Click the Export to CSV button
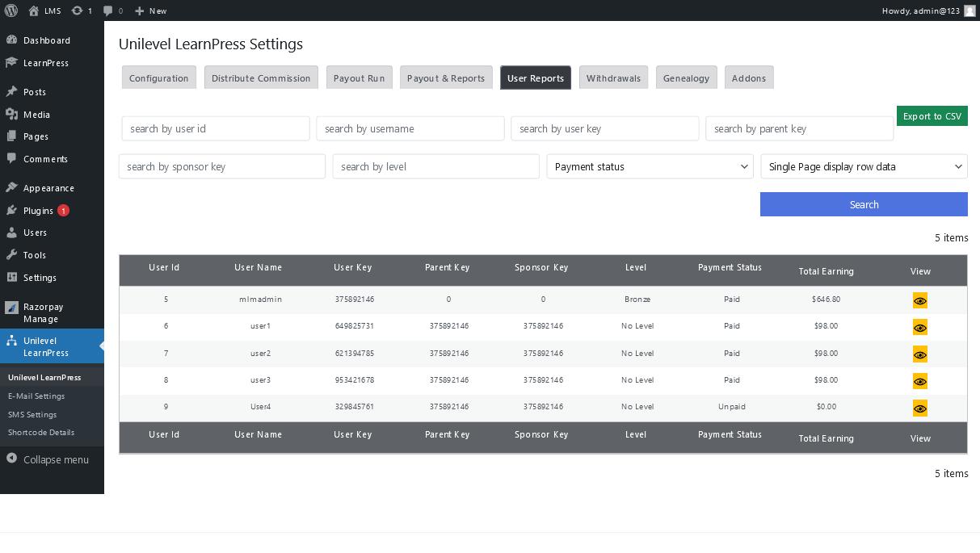This screenshot has height=553, width=980. point(932,115)
